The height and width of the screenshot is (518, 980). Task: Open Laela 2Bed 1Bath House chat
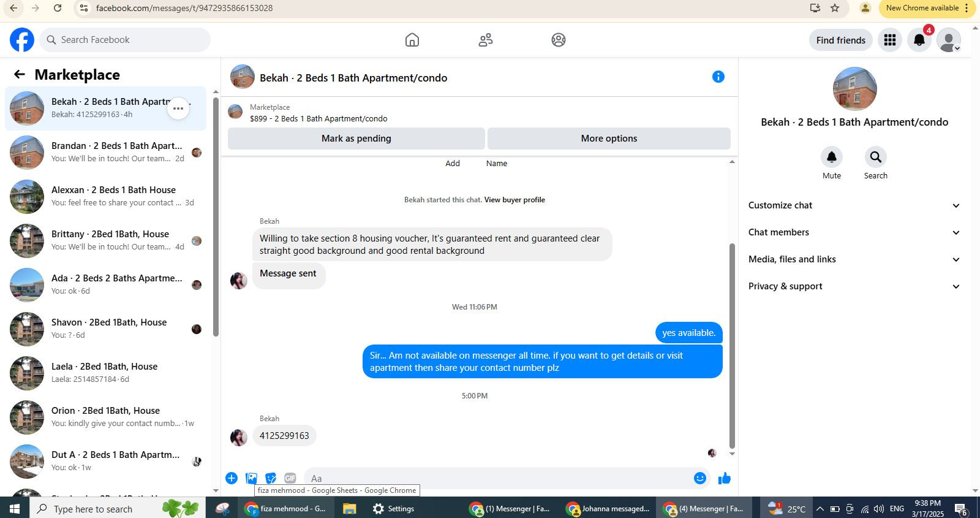[105, 373]
